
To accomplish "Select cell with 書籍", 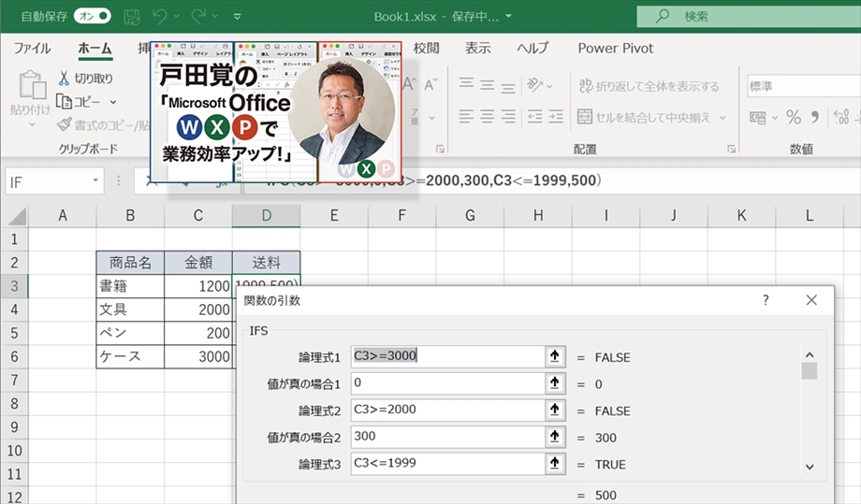I will click(130, 286).
